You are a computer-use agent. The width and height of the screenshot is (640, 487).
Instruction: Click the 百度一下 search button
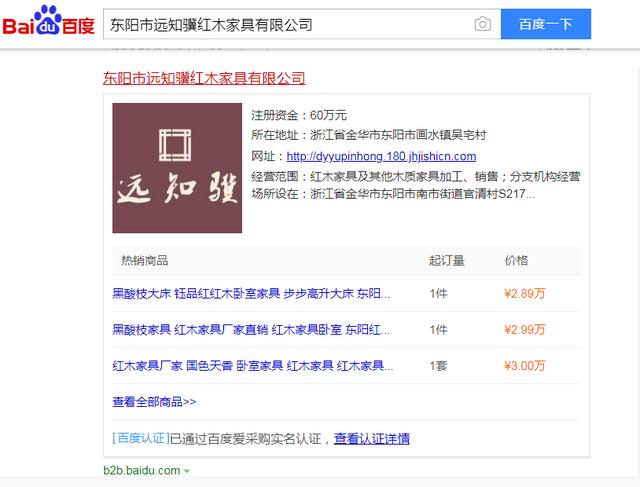546,24
